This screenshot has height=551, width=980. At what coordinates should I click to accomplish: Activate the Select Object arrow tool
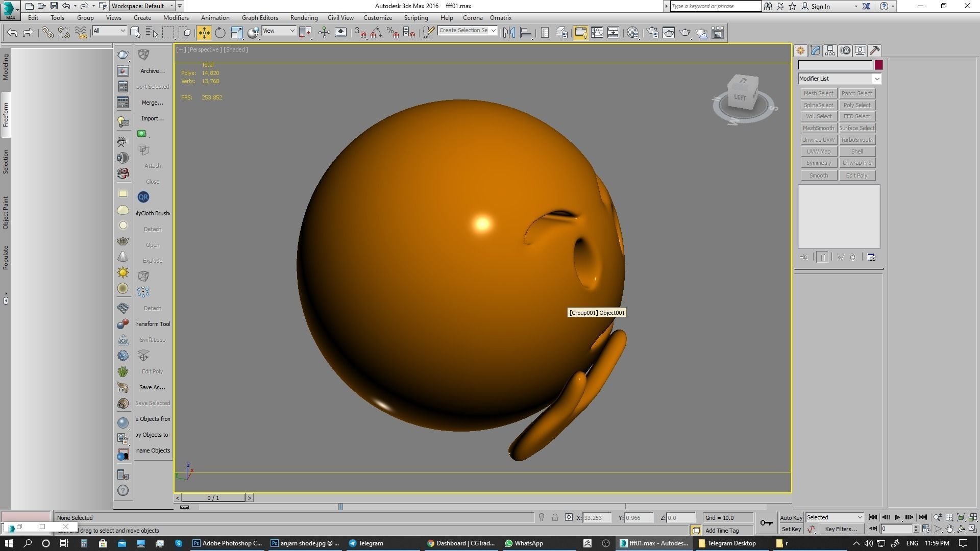(x=135, y=33)
